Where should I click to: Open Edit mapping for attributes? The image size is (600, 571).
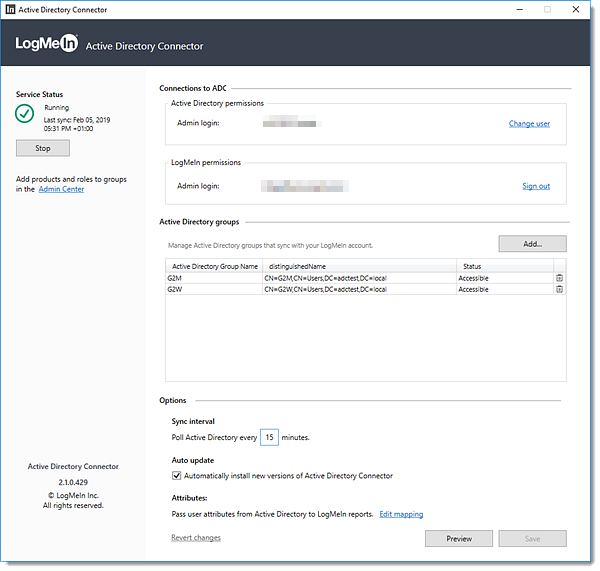click(401, 514)
